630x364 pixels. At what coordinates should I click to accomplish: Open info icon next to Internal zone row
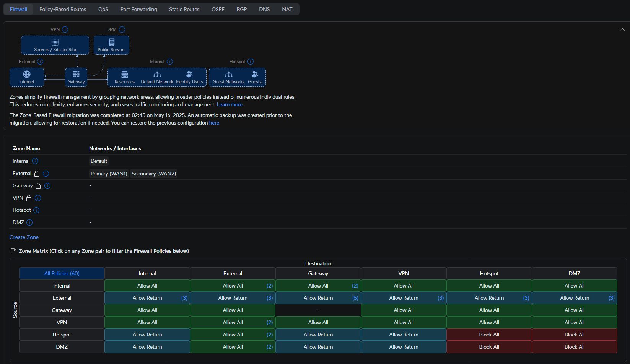pyautogui.click(x=35, y=161)
